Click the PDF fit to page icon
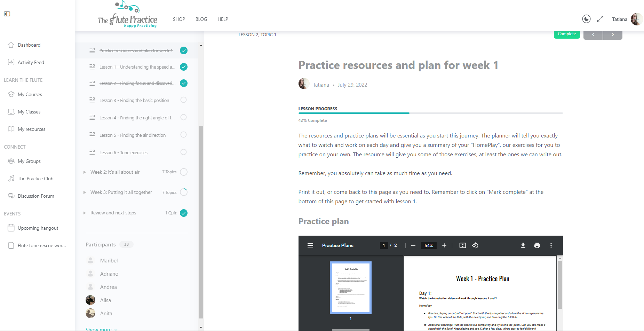Viewport: 644px width, 331px height. 462,245
